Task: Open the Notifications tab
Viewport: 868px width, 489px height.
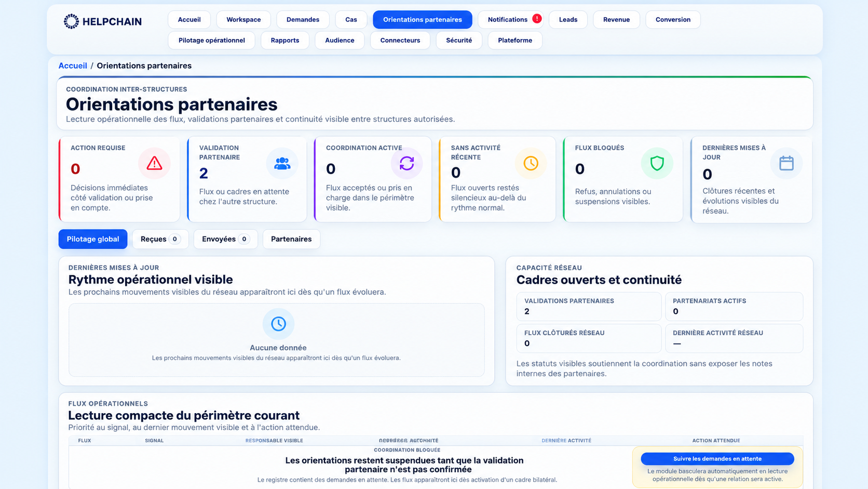Action: (510, 20)
